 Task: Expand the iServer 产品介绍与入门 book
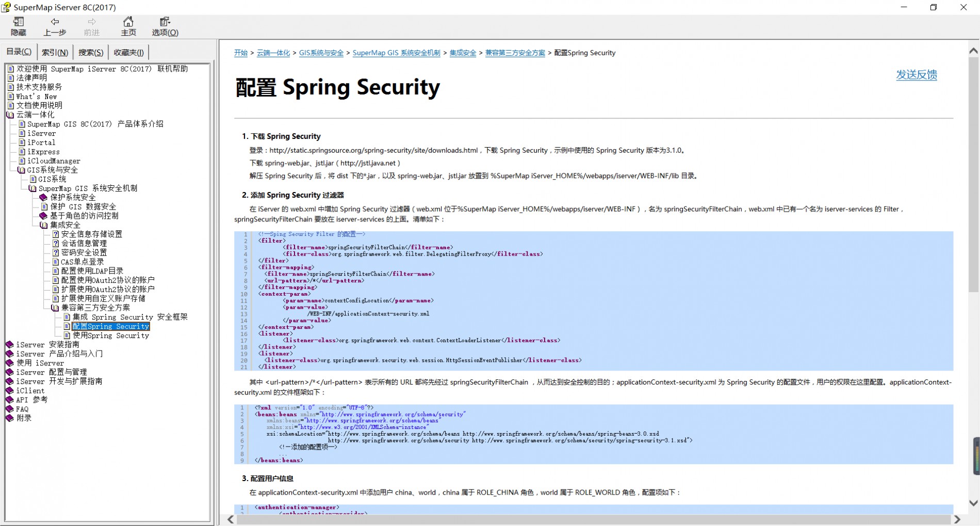point(10,354)
